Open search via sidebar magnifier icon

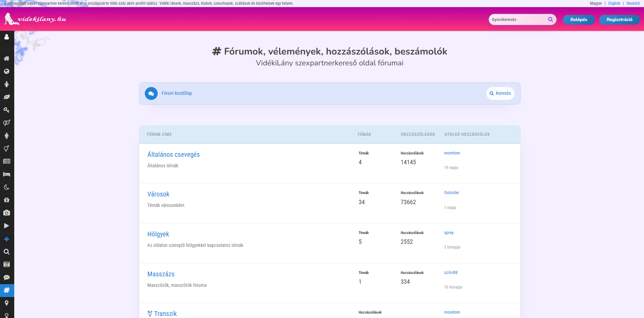(6, 252)
